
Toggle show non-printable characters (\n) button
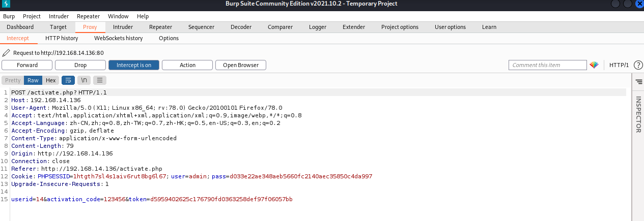click(x=85, y=80)
